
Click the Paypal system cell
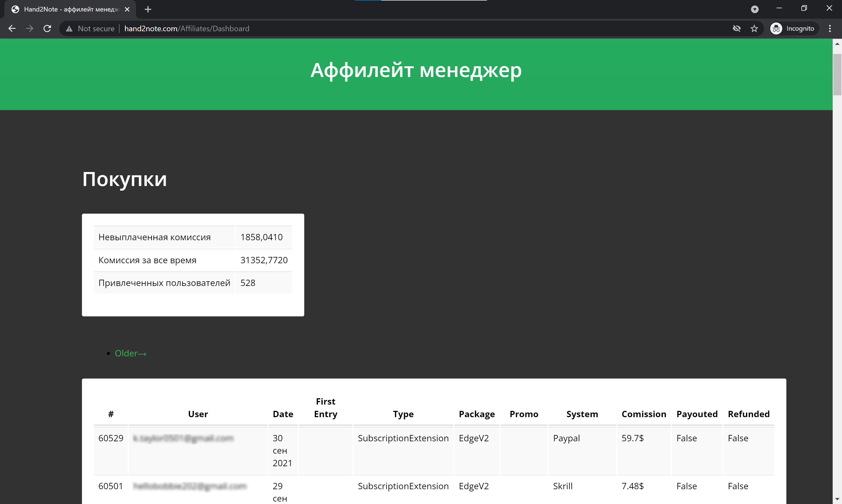point(566,438)
